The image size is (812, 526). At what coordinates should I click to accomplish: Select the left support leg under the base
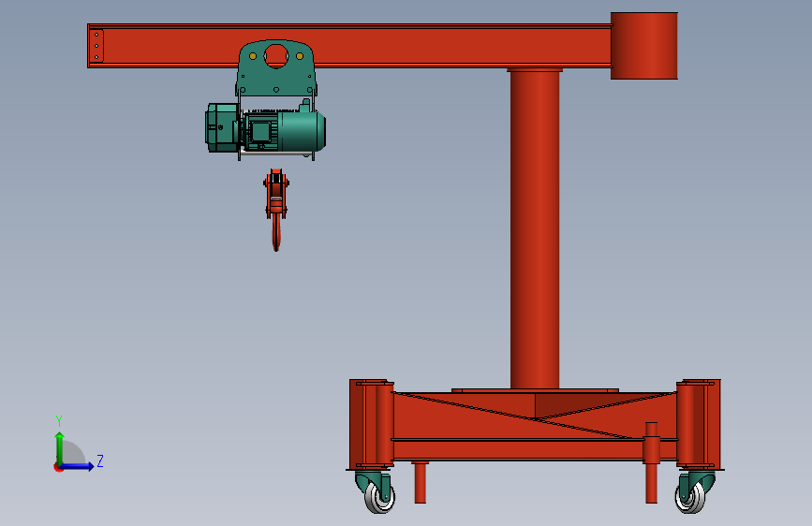click(x=420, y=482)
